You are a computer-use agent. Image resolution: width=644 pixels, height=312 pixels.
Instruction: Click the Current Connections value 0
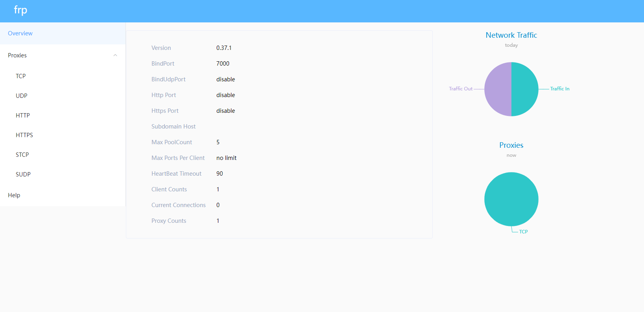218,205
